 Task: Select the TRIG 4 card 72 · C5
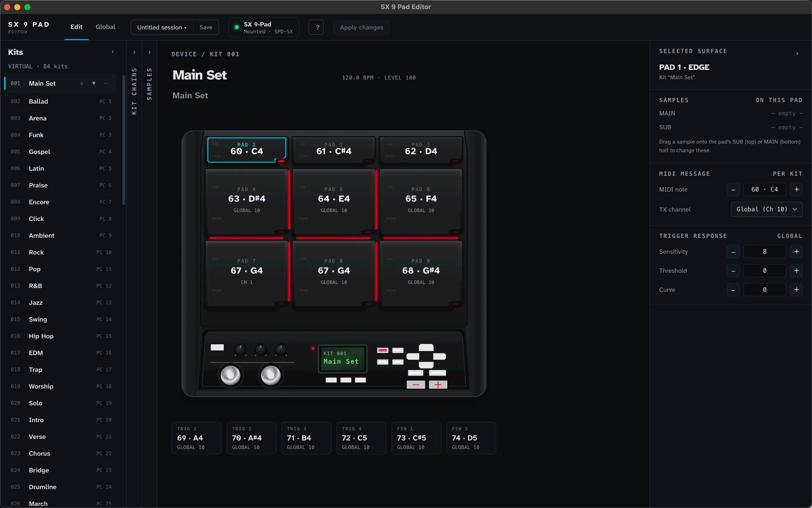[361, 438]
